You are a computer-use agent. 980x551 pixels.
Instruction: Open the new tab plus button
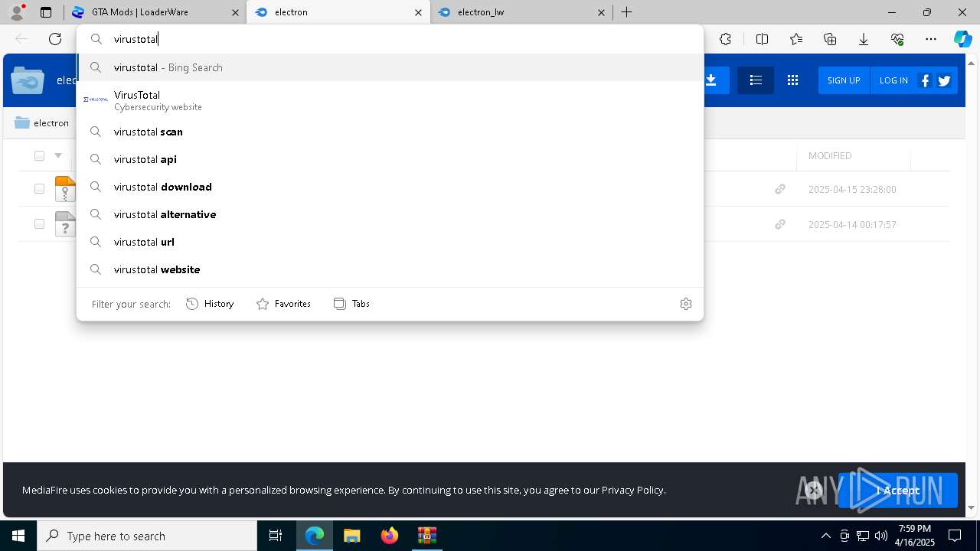626,12
